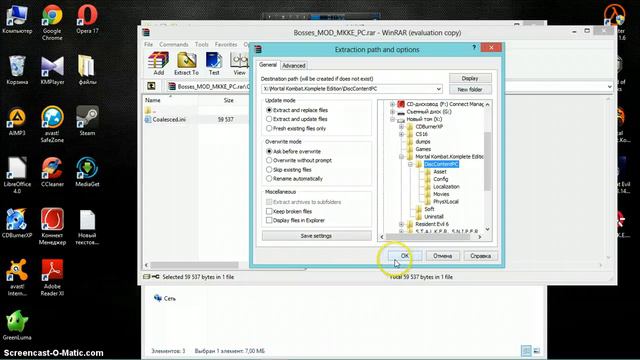
Task: Select Ask before overwrite option
Action: click(293, 151)
